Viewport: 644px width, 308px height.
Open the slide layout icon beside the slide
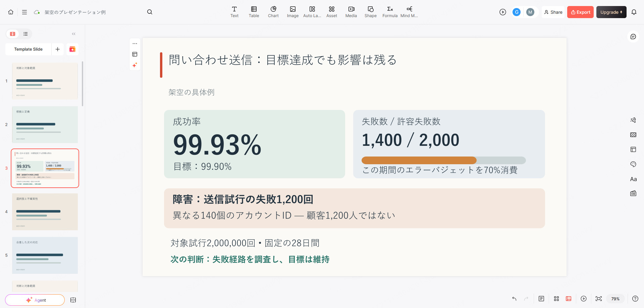135,54
